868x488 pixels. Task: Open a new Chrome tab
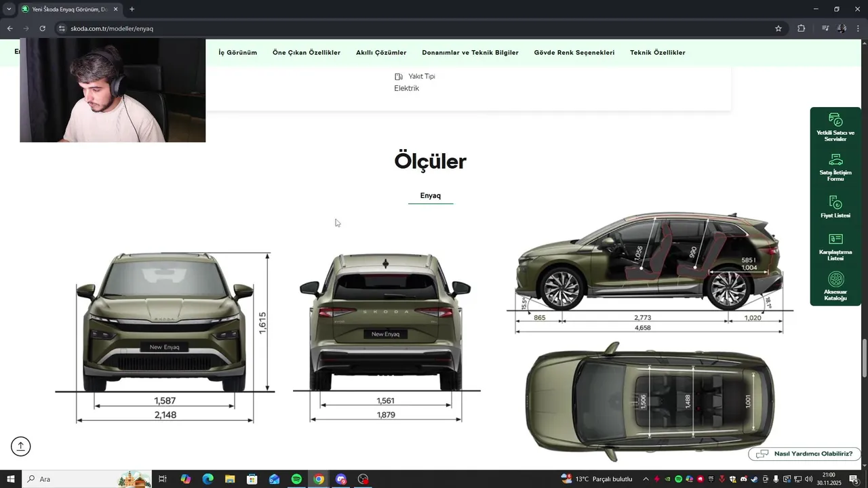(x=132, y=9)
